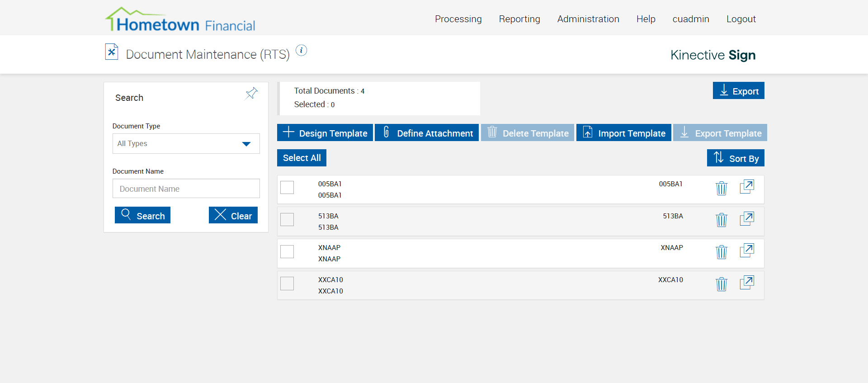Screen dimensions: 868x383
Task: Tick the checkbox for XNAAP document
Action: point(287,251)
